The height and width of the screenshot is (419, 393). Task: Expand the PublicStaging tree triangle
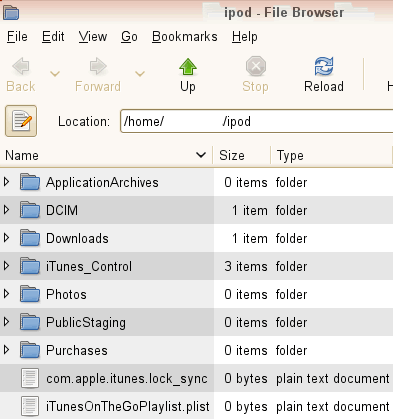pyautogui.click(x=6, y=322)
